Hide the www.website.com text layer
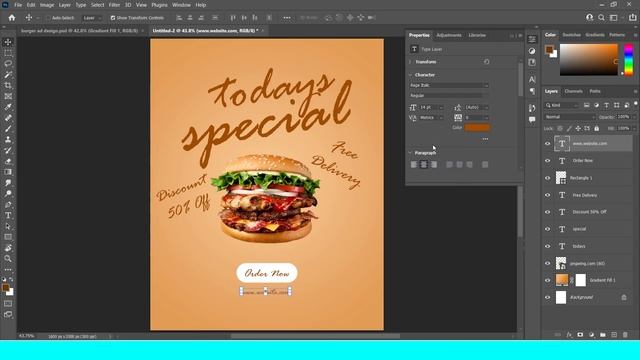The height and width of the screenshot is (360, 640). (x=548, y=144)
